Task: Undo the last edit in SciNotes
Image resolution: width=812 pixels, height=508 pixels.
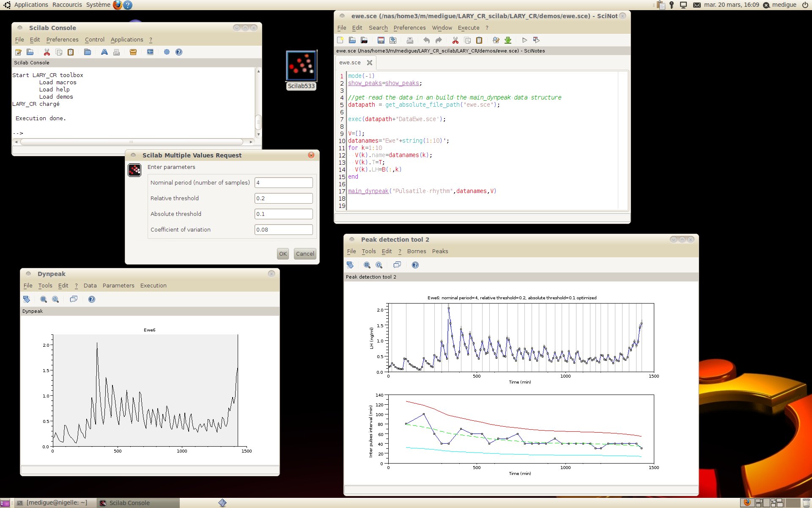Action: point(426,40)
